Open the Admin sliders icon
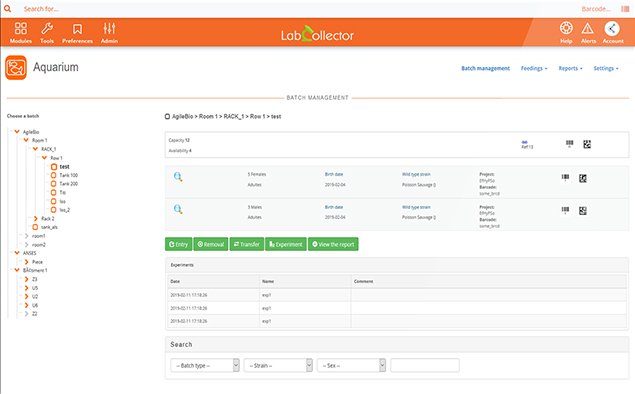The image size is (635, 394). pos(109,28)
